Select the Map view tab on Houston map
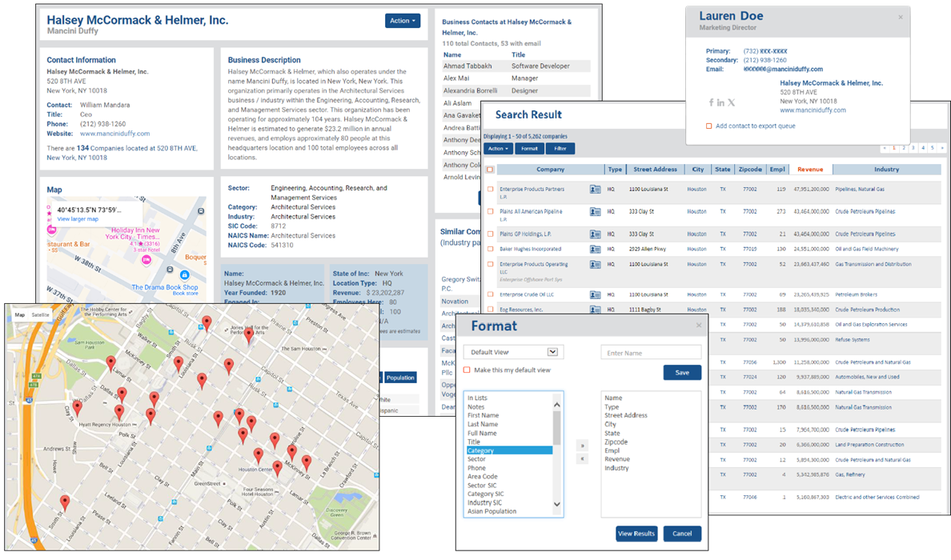951x560 pixels. [20, 315]
